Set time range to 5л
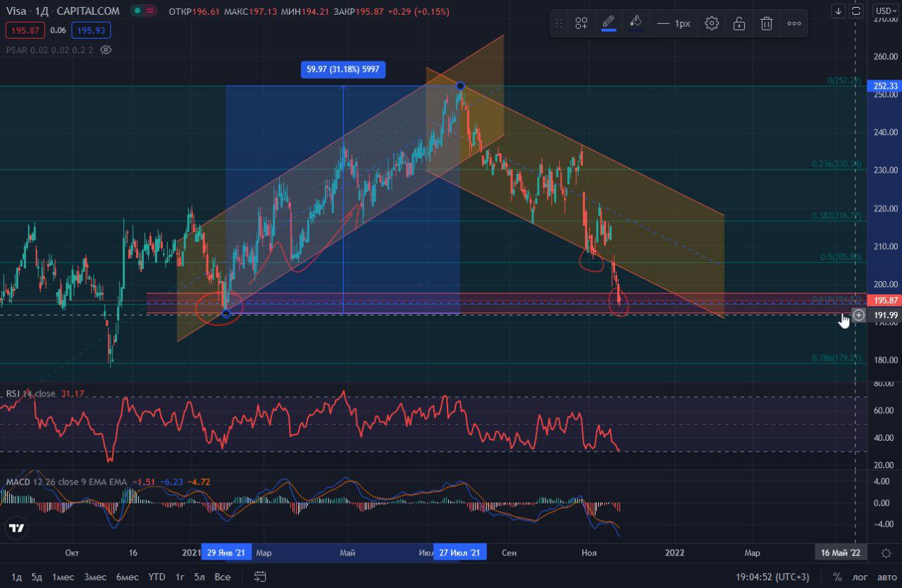The image size is (902, 588). pyautogui.click(x=199, y=577)
